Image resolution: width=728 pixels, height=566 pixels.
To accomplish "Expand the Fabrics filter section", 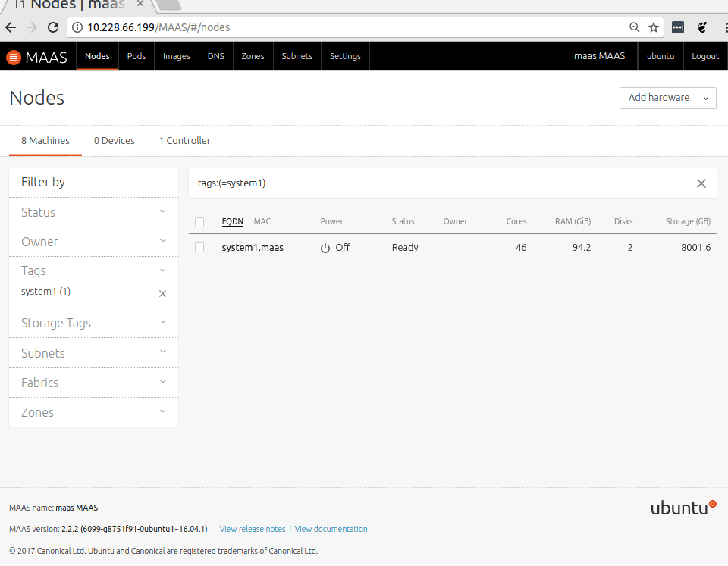I will pos(93,383).
